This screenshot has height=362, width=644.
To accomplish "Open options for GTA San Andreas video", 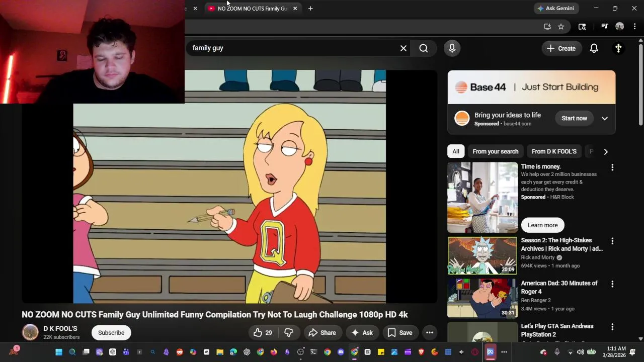I will (x=612, y=327).
